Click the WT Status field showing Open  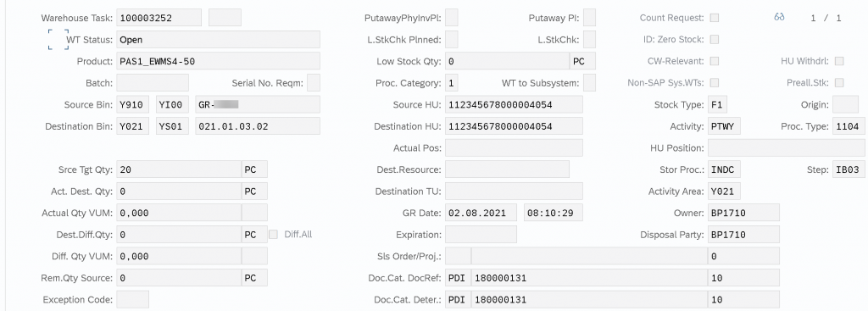(x=218, y=39)
